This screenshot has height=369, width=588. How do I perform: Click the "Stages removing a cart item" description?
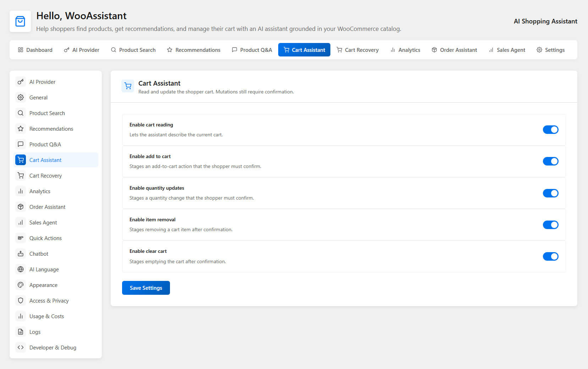click(181, 230)
